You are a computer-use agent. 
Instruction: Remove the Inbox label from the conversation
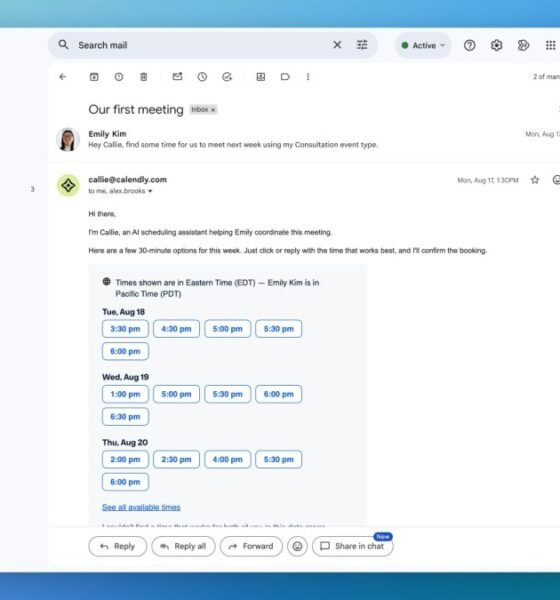pos(213,110)
